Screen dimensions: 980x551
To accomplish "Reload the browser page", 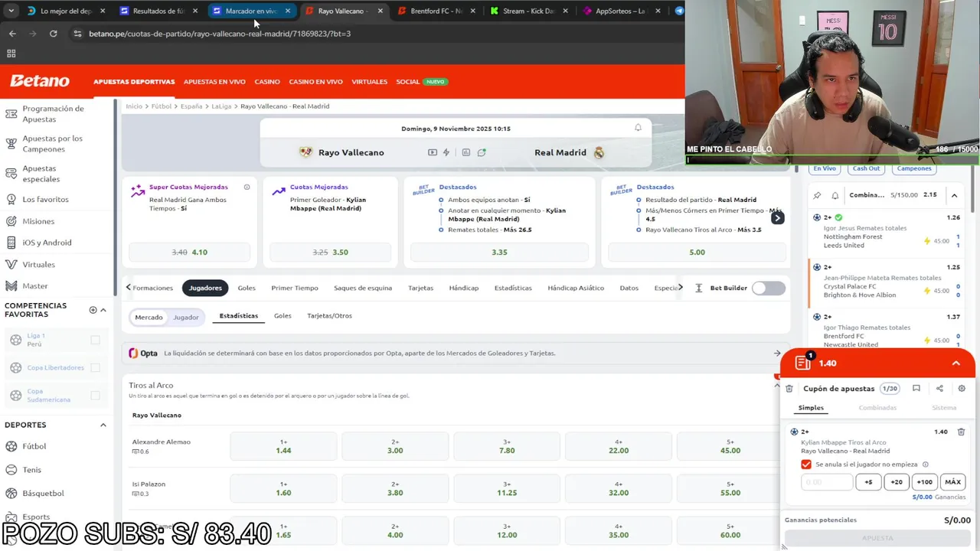I will (x=53, y=34).
